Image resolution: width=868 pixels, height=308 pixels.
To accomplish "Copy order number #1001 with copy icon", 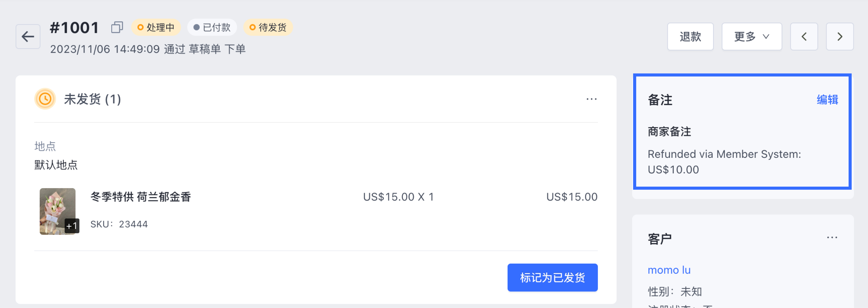I will click(x=117, y=27).
